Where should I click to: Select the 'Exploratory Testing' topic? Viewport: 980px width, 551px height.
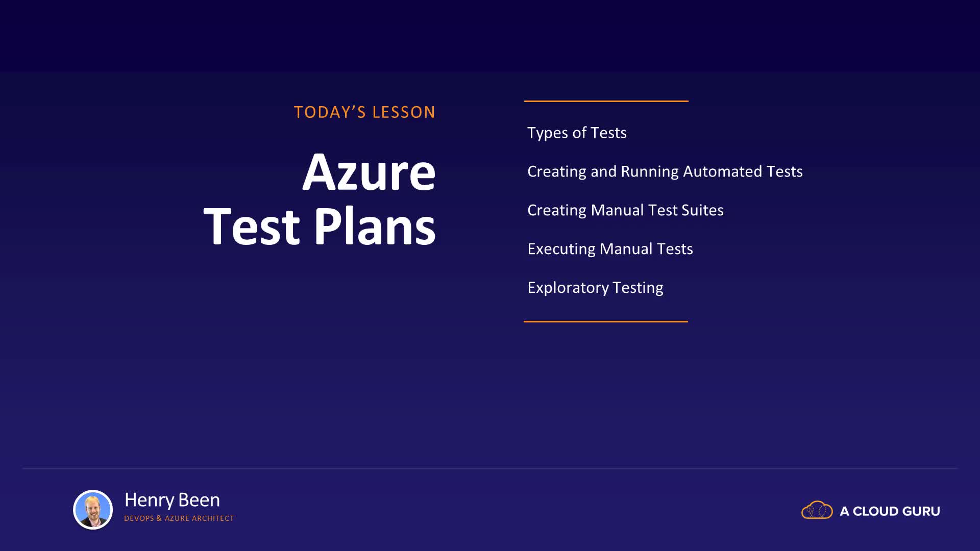pyautogui.click(x=595, y=288)
